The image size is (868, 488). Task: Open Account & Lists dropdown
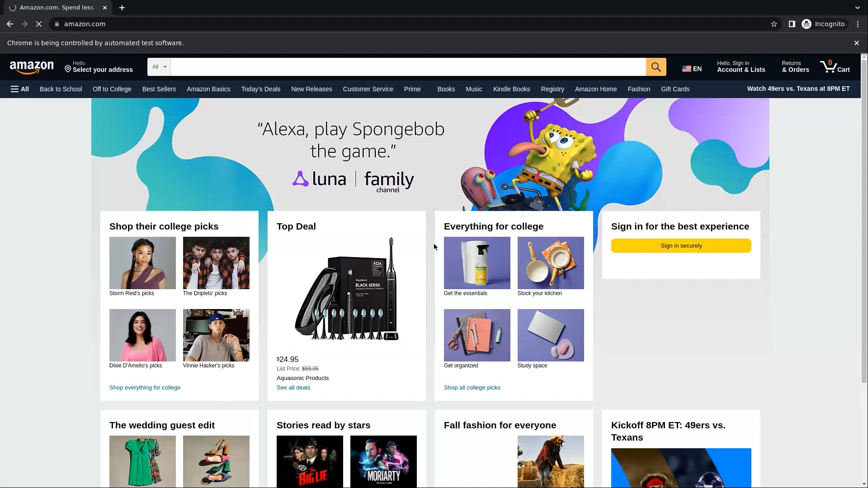[741, 67]
